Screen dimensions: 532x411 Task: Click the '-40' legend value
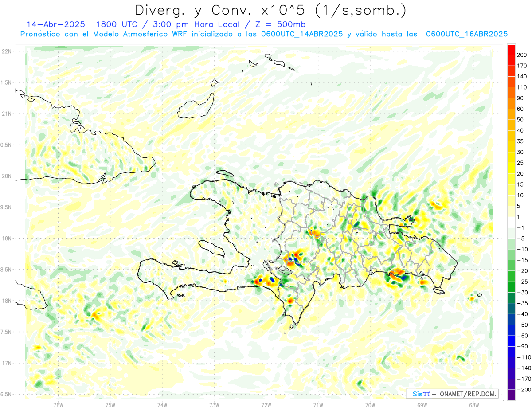point(523,314)
